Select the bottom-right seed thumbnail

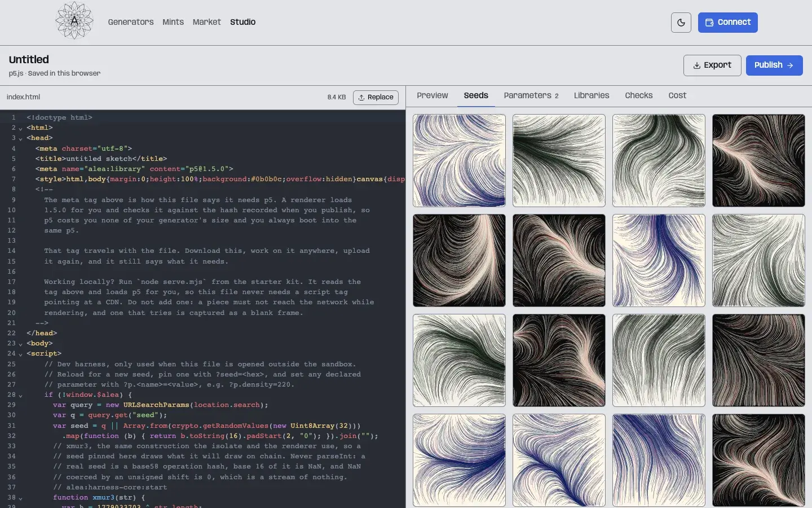pyautogui.click(x=758, y=460)
